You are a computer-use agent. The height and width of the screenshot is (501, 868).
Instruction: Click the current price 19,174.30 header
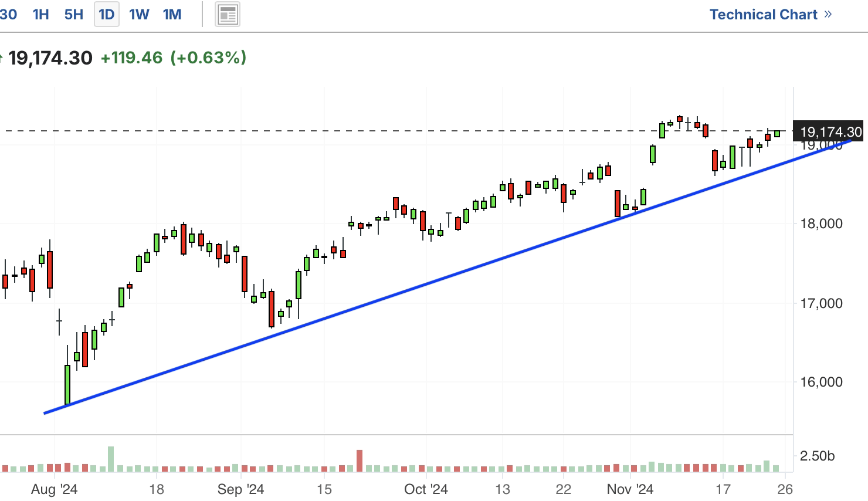[50, 58]
